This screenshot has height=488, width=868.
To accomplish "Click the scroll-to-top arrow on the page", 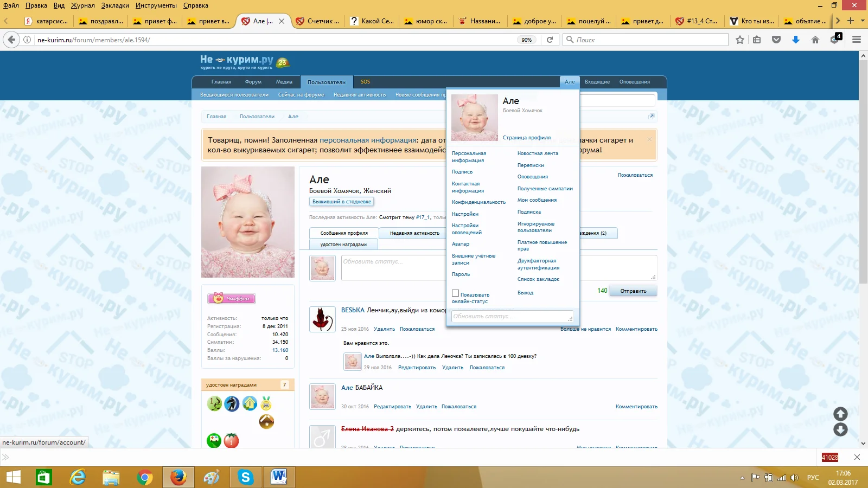I will (840, 414).
